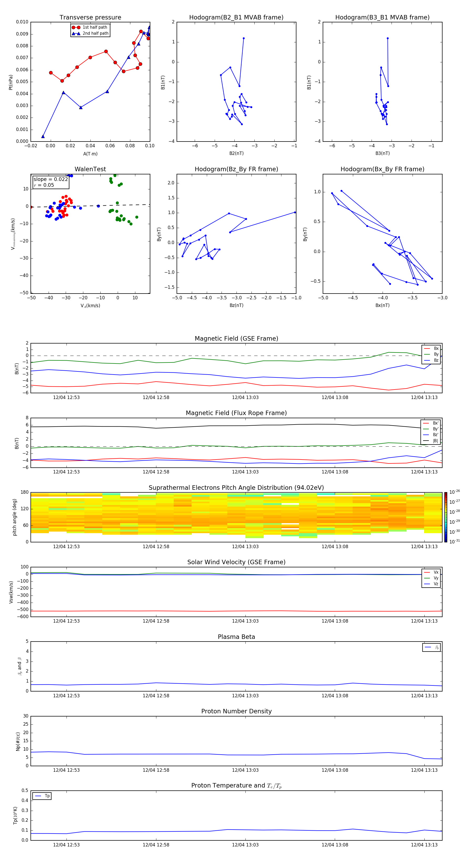The image size is (473, 868).
Task: Click the "r = 0.05" annotation
Action: pyautogui.click(x=44, y=185)
